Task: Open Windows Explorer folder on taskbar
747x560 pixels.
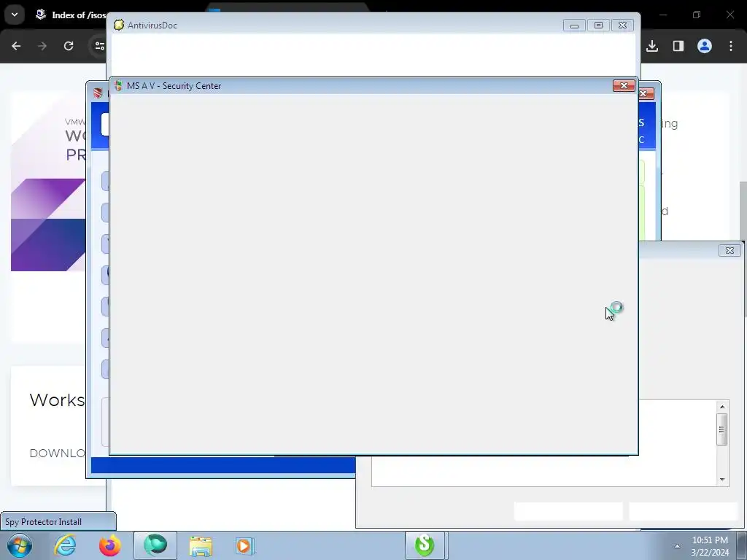Action: pyautogui.click(x=201, y=545)
